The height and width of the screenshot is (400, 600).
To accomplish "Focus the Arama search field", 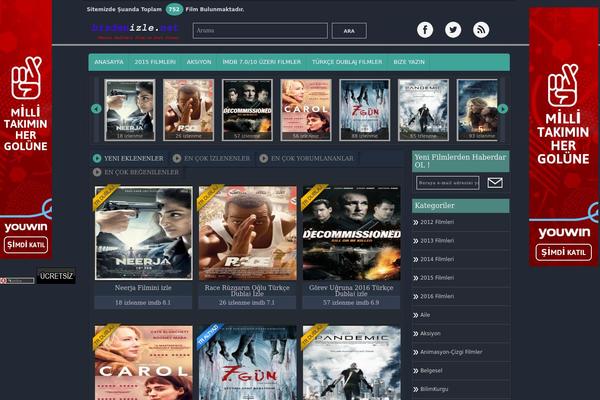I will (x=260, y=31).
